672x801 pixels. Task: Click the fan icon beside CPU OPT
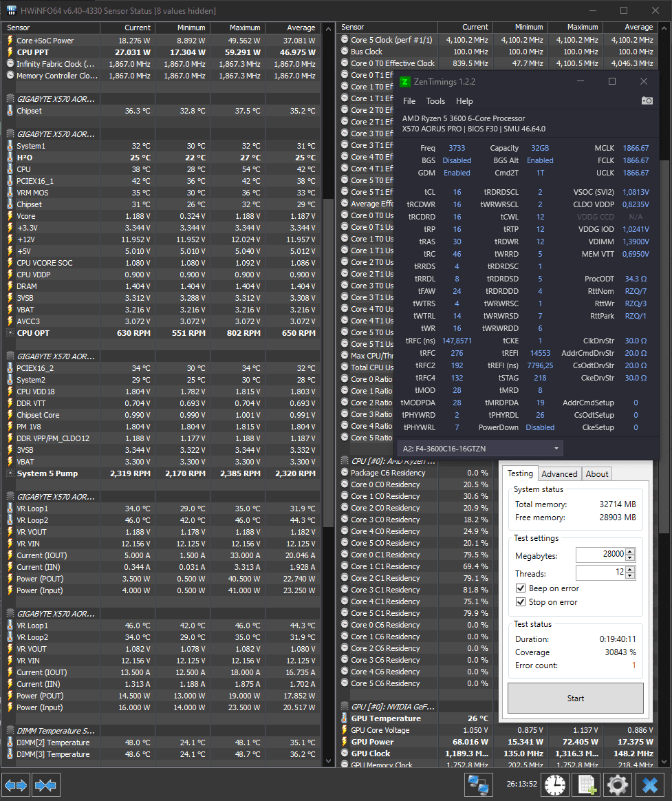coord(10,333)
